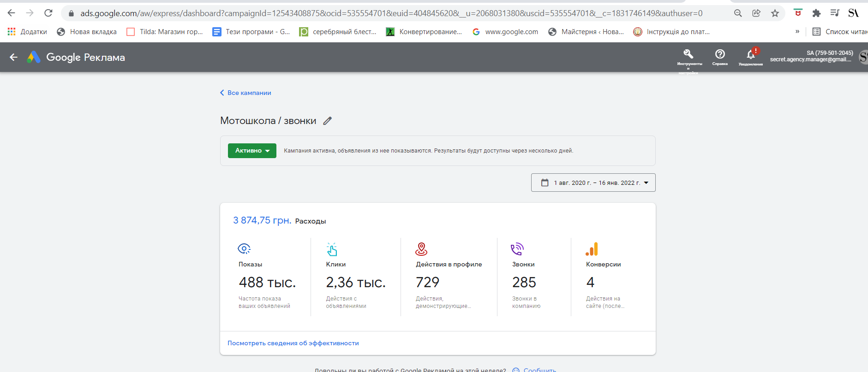
Task: Click the browser forward arrow
Action: [30, 13]
